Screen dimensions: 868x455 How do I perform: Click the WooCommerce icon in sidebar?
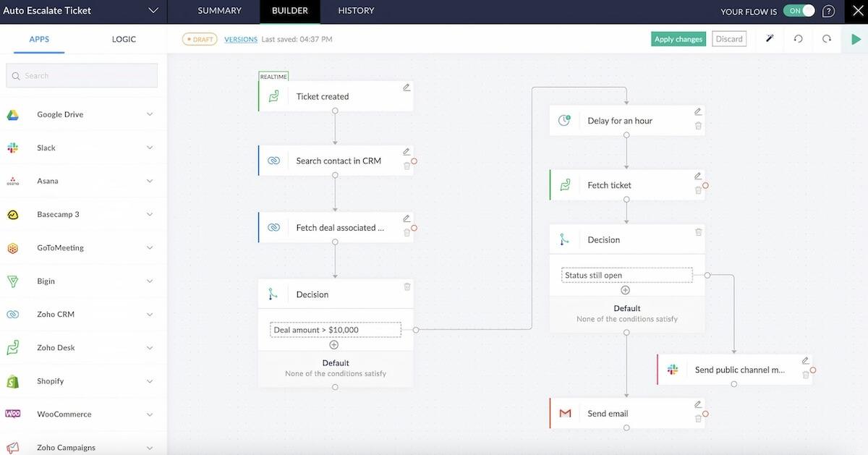13,414
